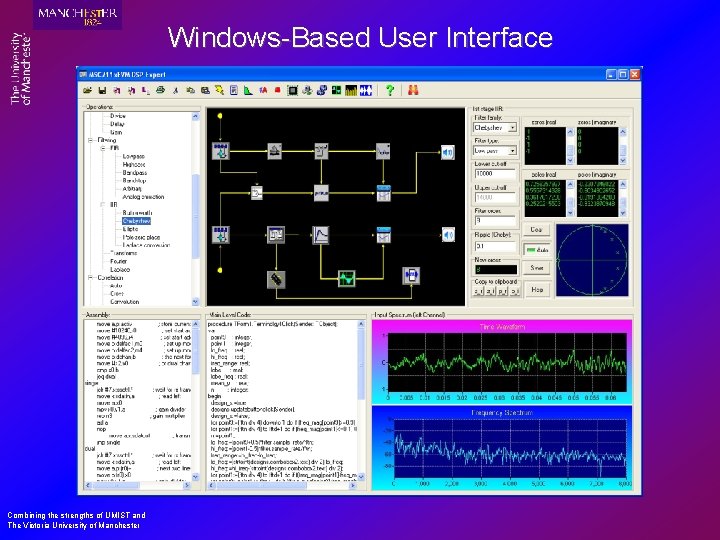Select the green waveform block in diagram
This screenshot has width=720, height=540.
point(347,278)
